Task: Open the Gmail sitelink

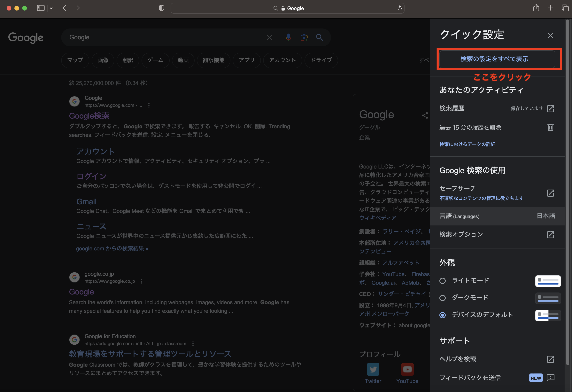Action: 86,202
